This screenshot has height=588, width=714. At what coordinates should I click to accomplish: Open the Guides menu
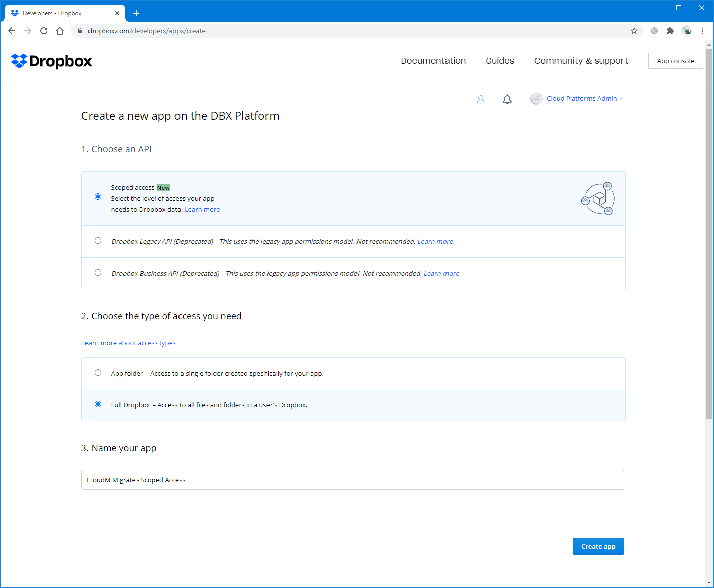(x=500, y=61)
